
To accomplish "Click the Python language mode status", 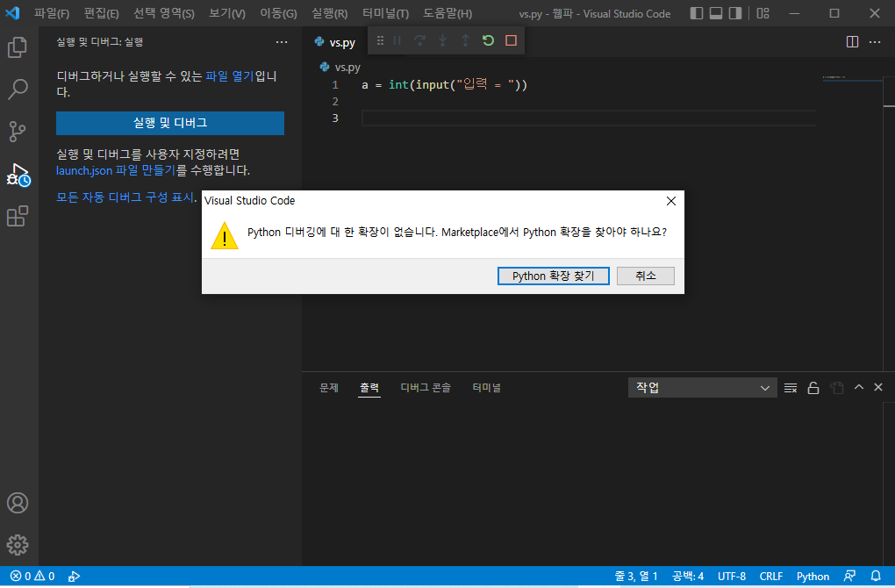I will pyautogui.click(x=813, y=576).
